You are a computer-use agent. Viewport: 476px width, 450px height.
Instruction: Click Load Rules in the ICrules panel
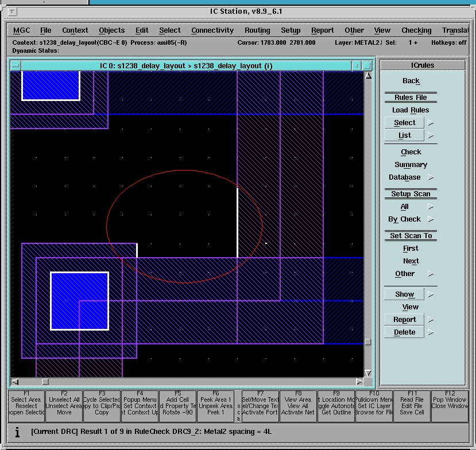(411, 110)
